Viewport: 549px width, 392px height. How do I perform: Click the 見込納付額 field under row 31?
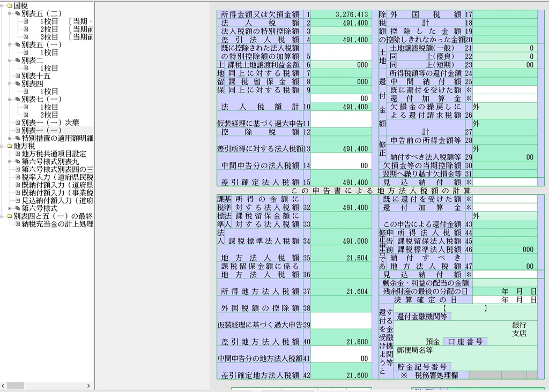pos(505,182)
